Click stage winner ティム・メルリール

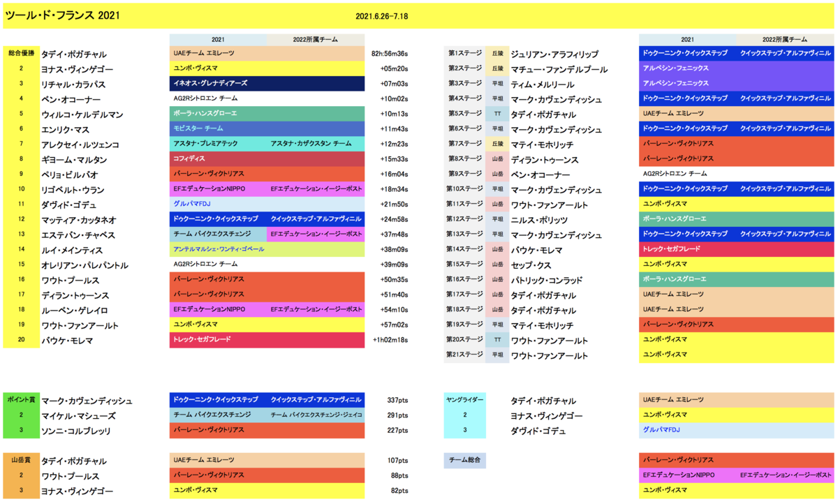pyautogui.click(x=543, y=84)
